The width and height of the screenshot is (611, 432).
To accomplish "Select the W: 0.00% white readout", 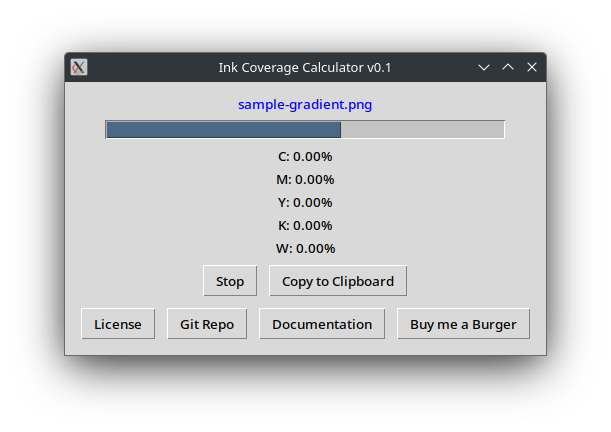I will point(305,249).
